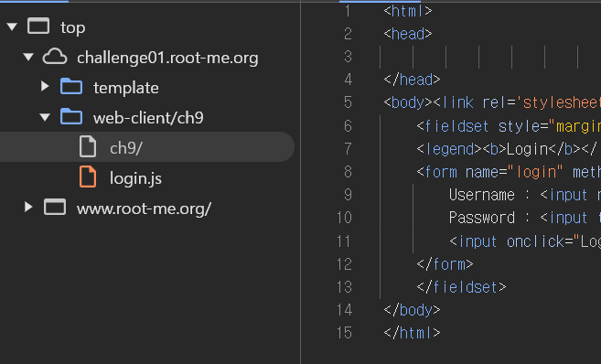Open login.js source file

tap(135, 178)
